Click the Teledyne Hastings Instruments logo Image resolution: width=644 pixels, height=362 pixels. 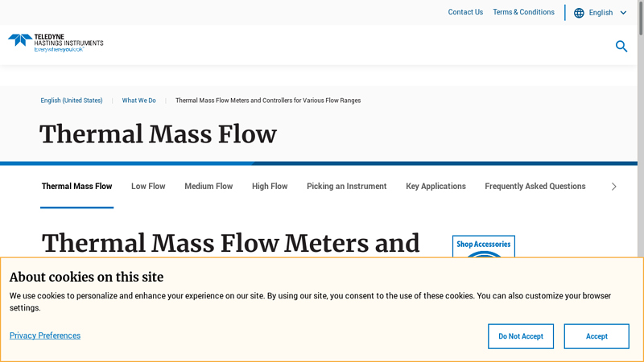[56, 43]
